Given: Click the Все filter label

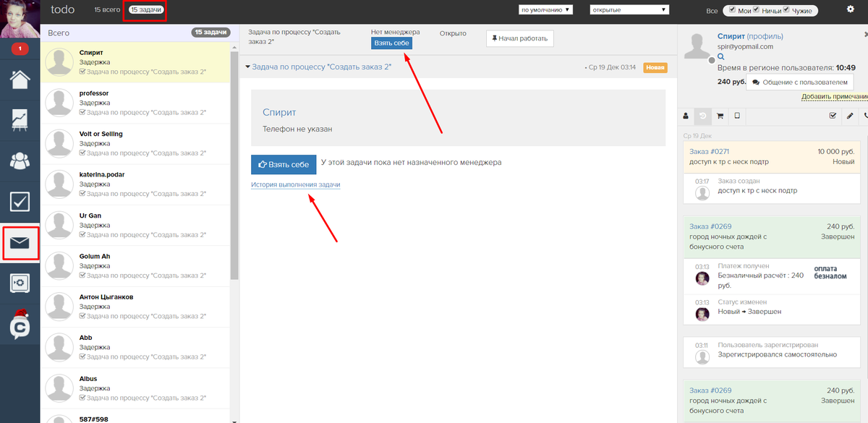Looking at the screenshot, I should [x=712, y=11].
